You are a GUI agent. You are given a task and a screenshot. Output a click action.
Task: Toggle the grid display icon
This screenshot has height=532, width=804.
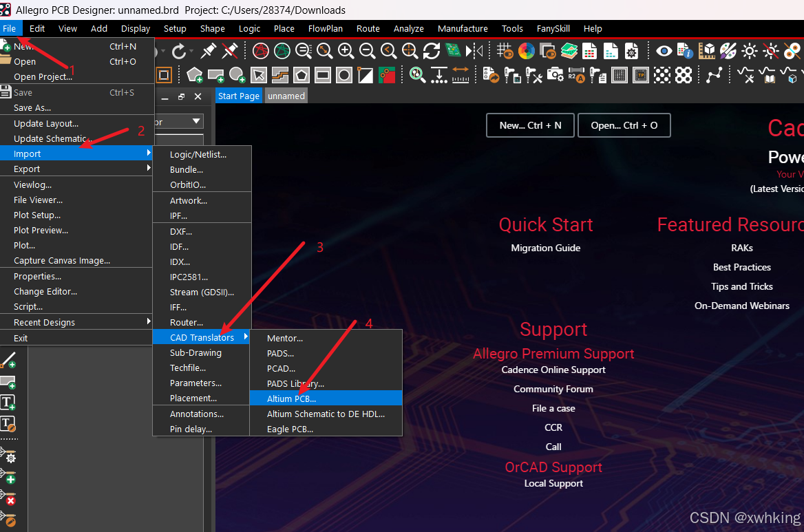coord(505,51)
